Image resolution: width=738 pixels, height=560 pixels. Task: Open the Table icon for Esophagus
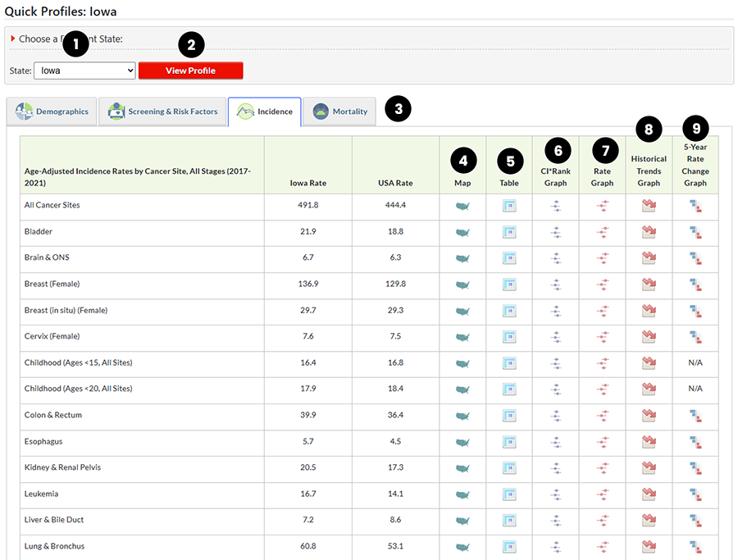click(x=509, y=442)
